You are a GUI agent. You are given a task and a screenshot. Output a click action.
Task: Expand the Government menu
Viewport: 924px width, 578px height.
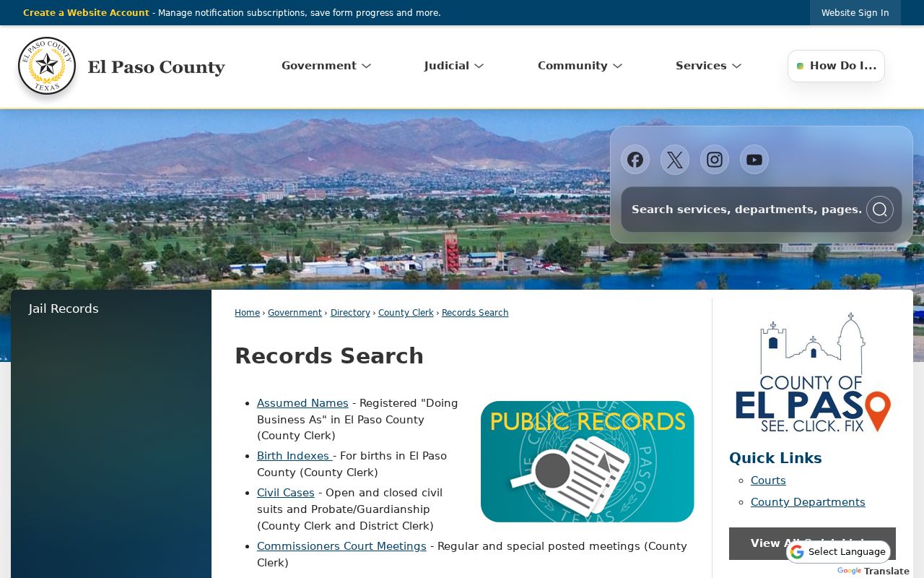point(326,66)
